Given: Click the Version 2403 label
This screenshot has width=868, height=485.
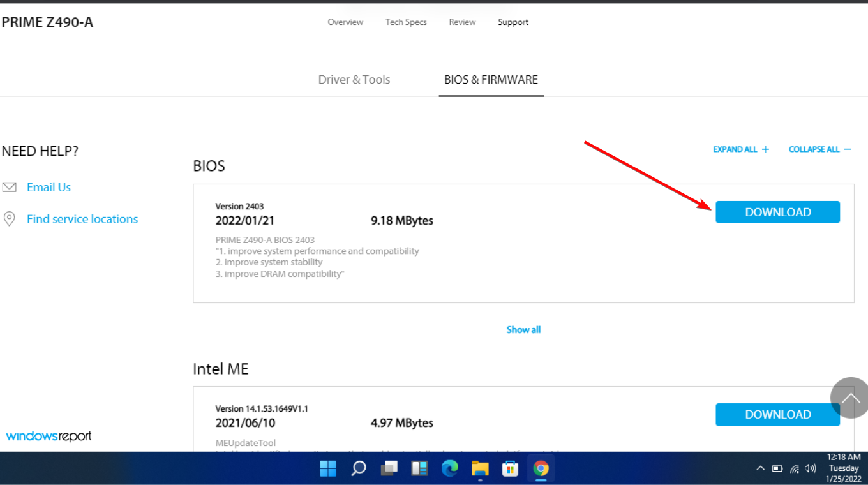Looking at the screenshot, I should 239,206.
